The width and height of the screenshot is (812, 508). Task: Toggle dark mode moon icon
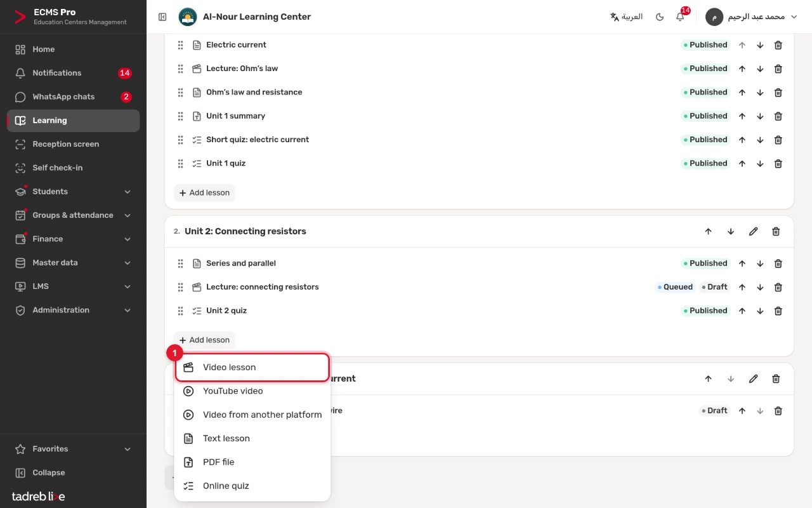(x=660, y=17)
